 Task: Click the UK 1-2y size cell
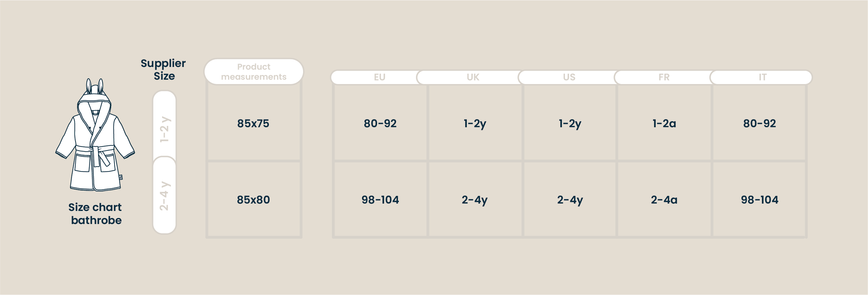475,123
